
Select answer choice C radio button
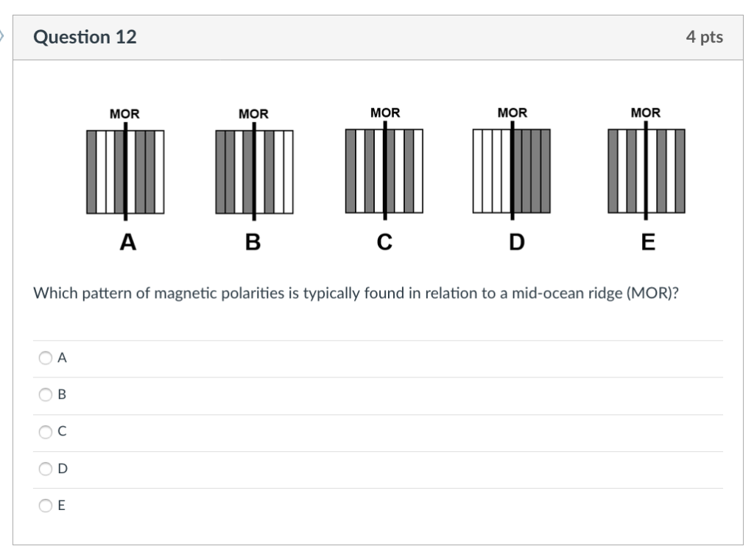[45, 432]
